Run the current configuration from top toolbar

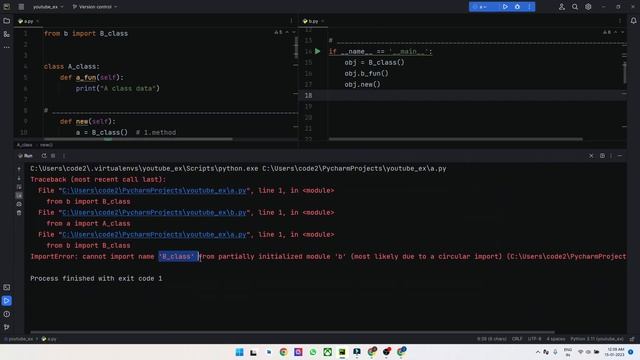[505, 7]
